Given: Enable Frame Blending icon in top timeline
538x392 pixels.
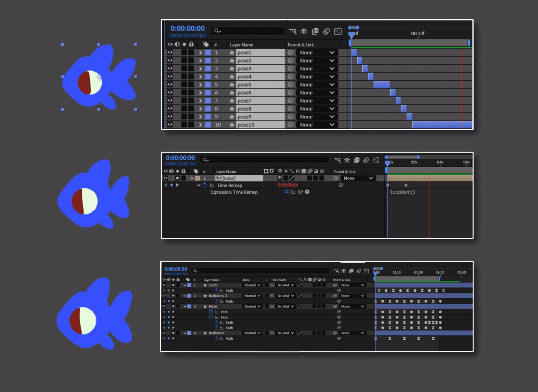Looking at the screenshot, I should 315,31.
